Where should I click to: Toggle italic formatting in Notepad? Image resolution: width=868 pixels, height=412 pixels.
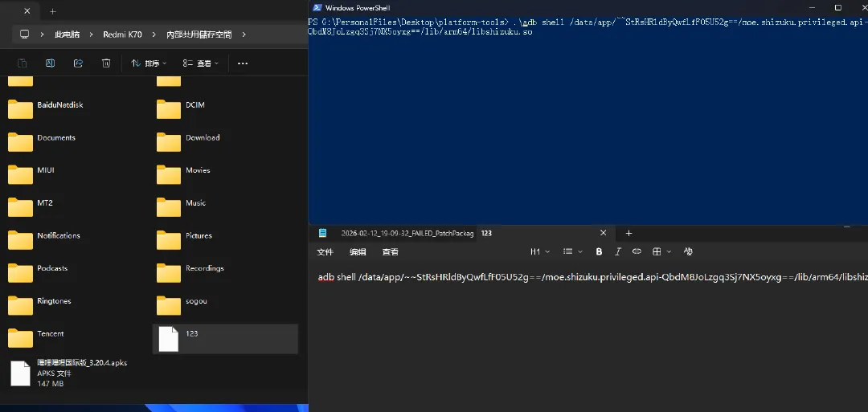[617, 251]
